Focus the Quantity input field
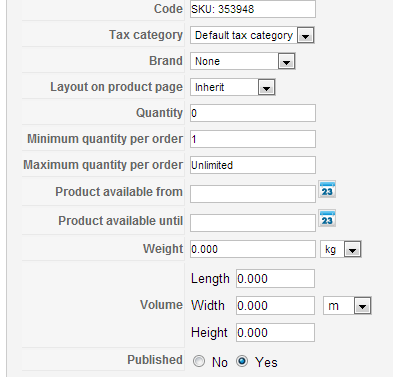This screenshot has height=377, width=393. (253, 113)
